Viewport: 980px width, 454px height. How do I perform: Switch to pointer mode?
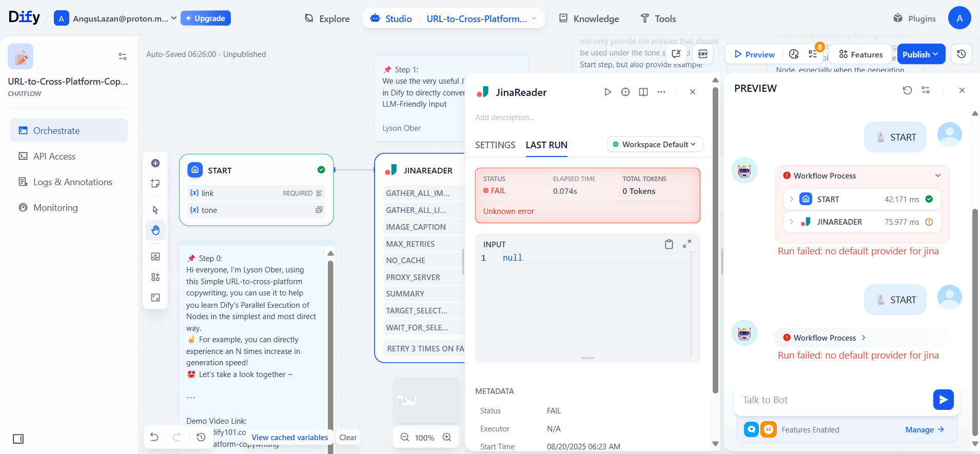155,210
